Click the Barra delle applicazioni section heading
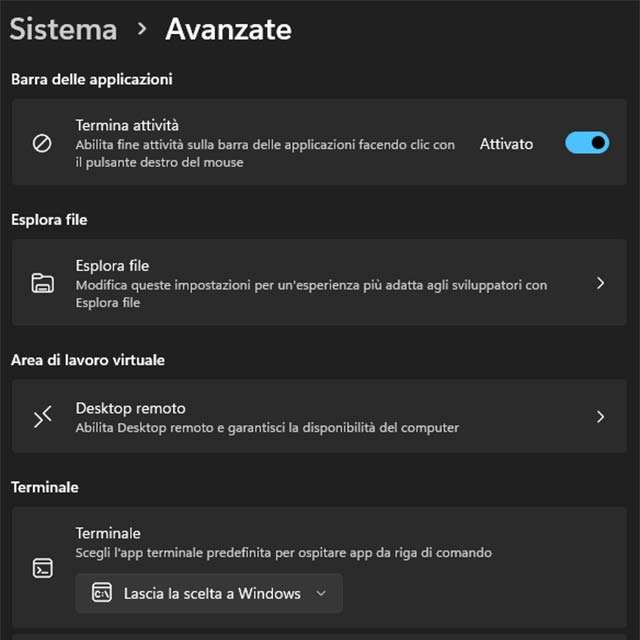The width and height of the screenshot is (640, 640). click(x=92, y=79)
